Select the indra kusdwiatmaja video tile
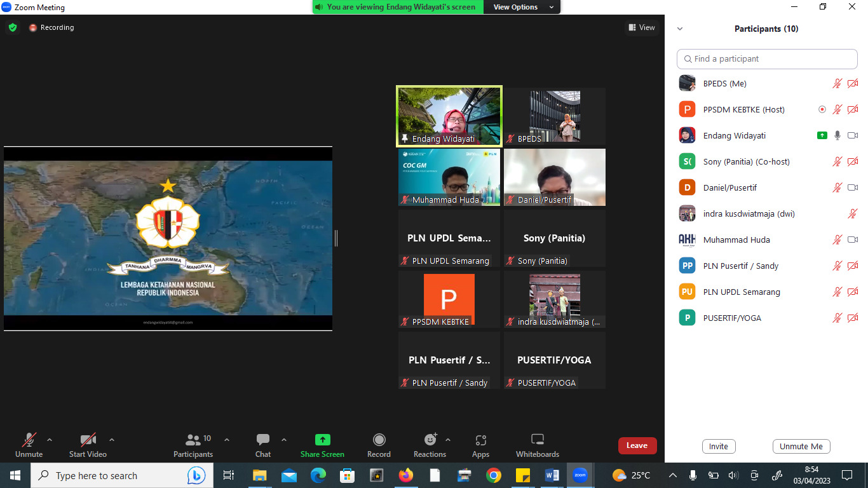Viewport: 868px width, 488px height. click(x=555, y=299)
